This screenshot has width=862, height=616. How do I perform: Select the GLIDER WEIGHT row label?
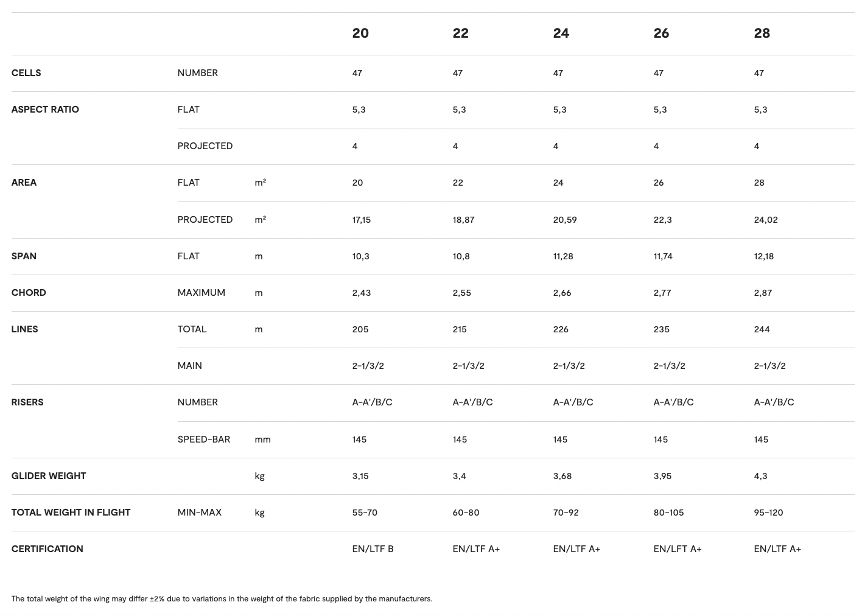[x=49, y=476]
